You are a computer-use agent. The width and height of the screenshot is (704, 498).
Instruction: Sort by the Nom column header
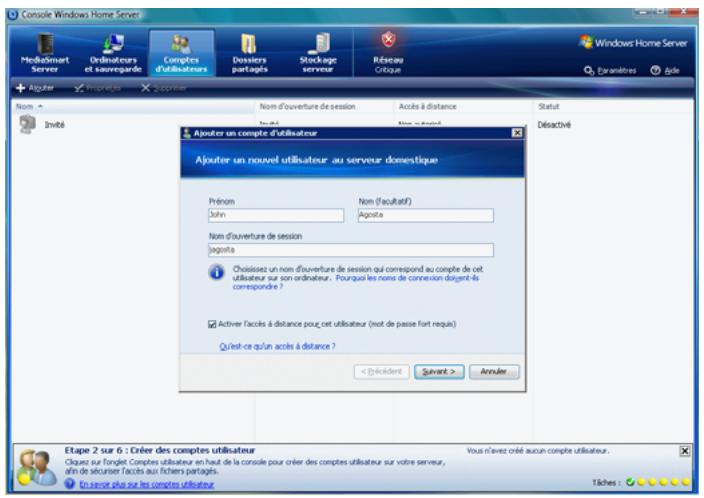click(134, 106)
